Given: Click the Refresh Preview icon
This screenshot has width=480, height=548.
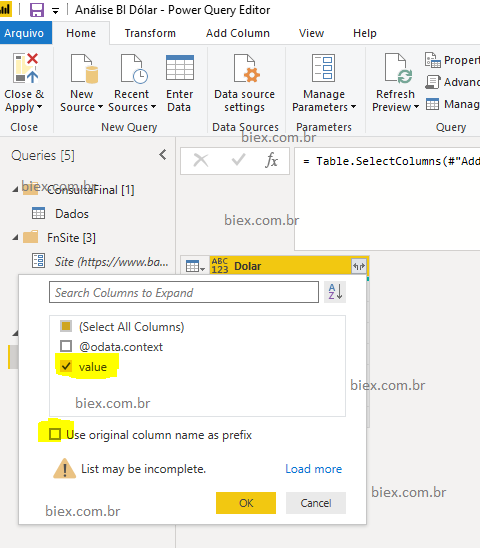Looking at the screenshot, I should click(x=398, y=68).
